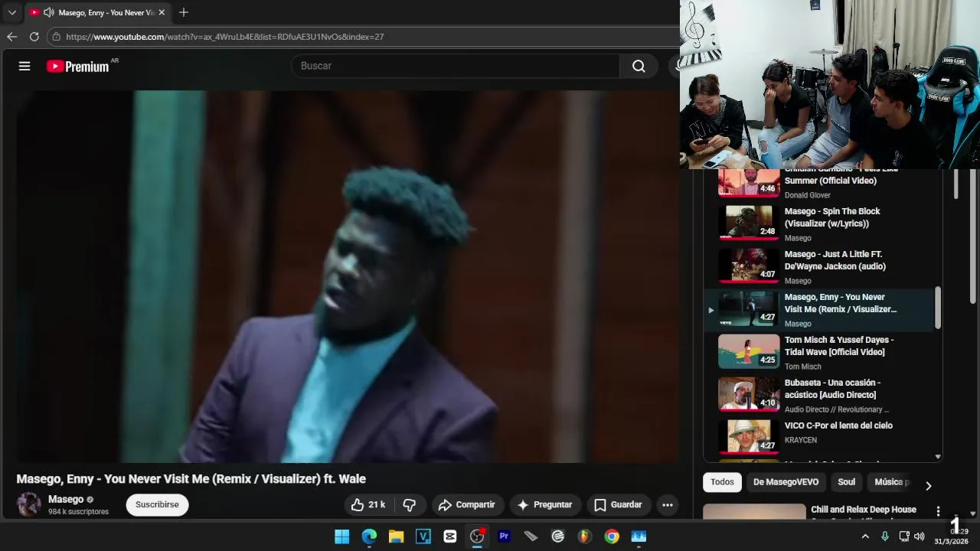The height and width of the screenshot is (551, 980).
Task: Open the Masego channel name link
Action: click(x=66, y=499)
